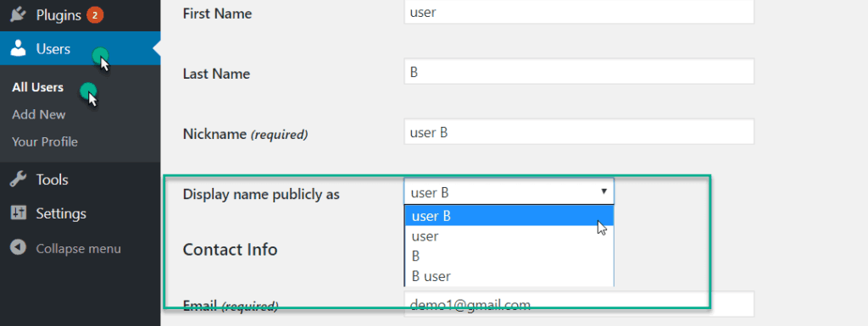This screenshot has height=326, width=868.
Task: Select 'user B' option in dropdown list
Action: pos(509,216)
